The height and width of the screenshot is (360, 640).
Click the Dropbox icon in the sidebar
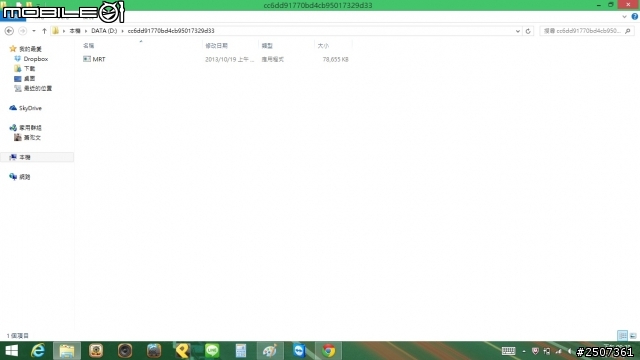(18, 59)
